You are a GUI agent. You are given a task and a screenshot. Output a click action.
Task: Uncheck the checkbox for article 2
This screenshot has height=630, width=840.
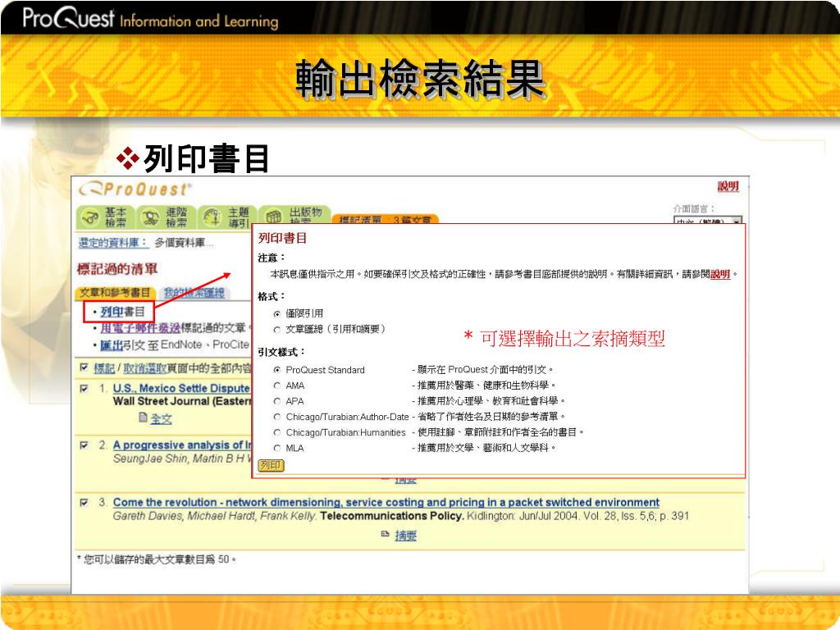click(84, 445)
